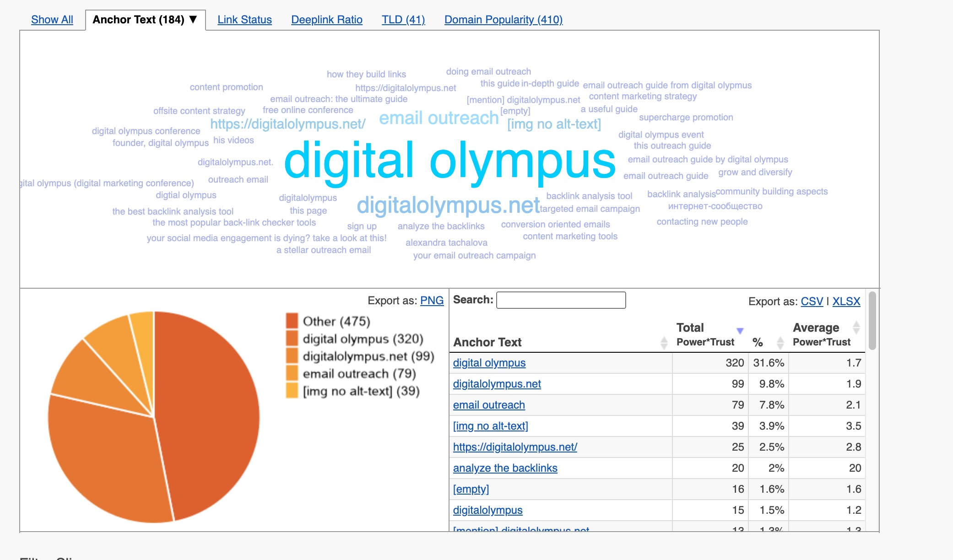953x560 pixels.
Task: Click 'how they build links' cloud word
Action: click(366, 74)
